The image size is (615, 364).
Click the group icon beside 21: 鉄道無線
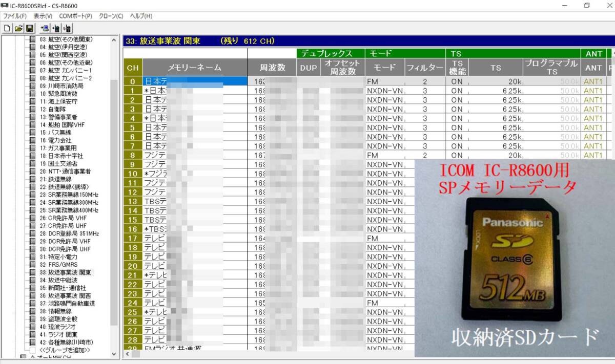click(33, 179)
